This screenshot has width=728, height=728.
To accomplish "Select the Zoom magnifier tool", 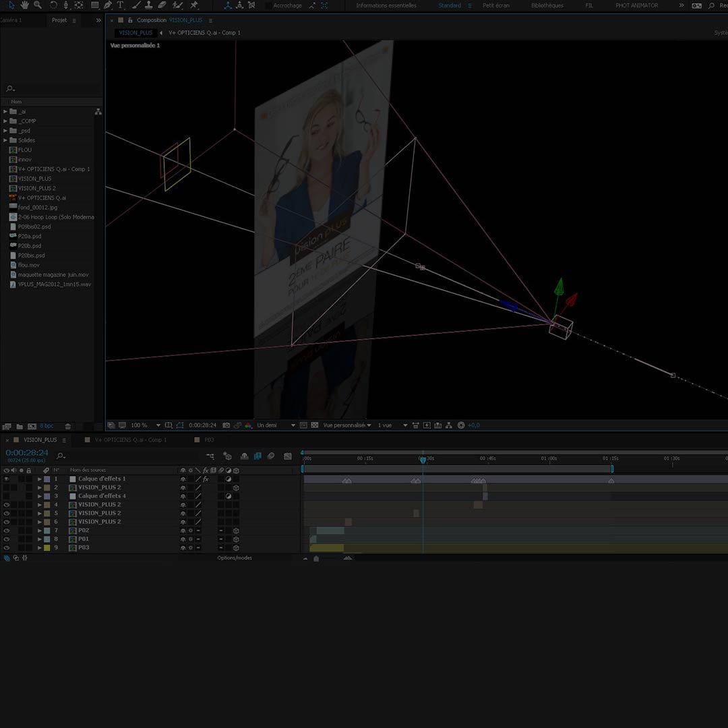I will (38, 5).
